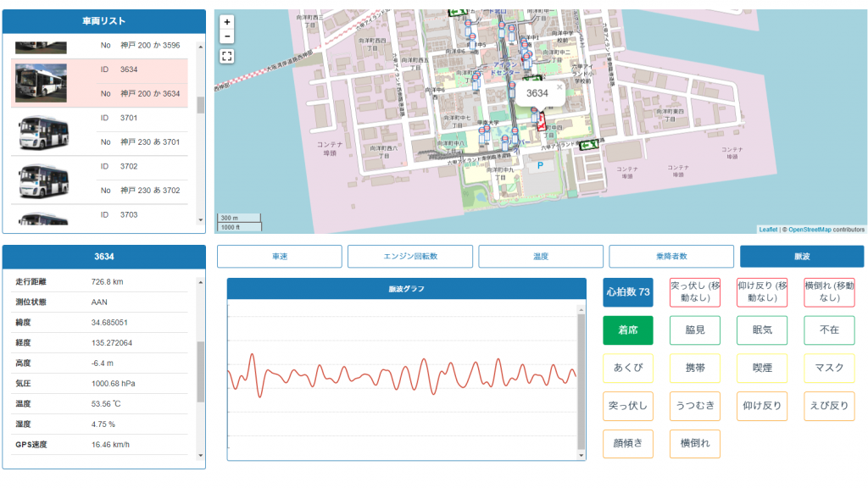Toggle the 眠気 status indicator
This screenshot has width=868, height=488.
(x=762, y=330)
